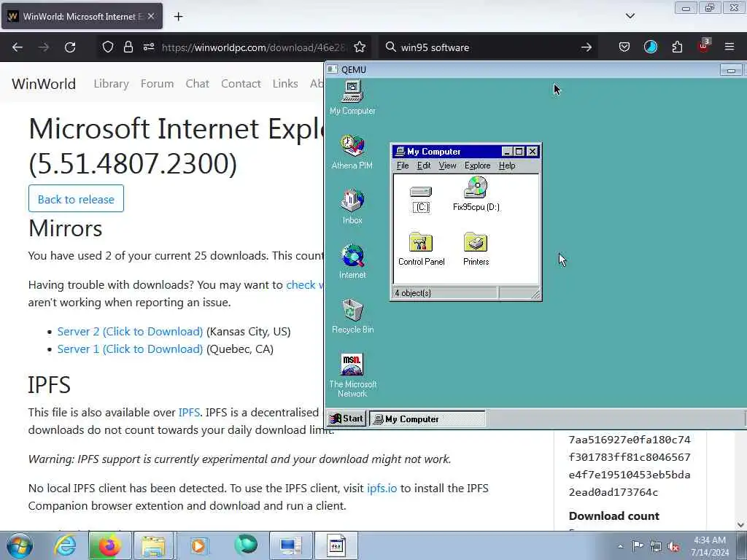Click the WinWorld site logo
747x560 pixels.
click(44, 84)
